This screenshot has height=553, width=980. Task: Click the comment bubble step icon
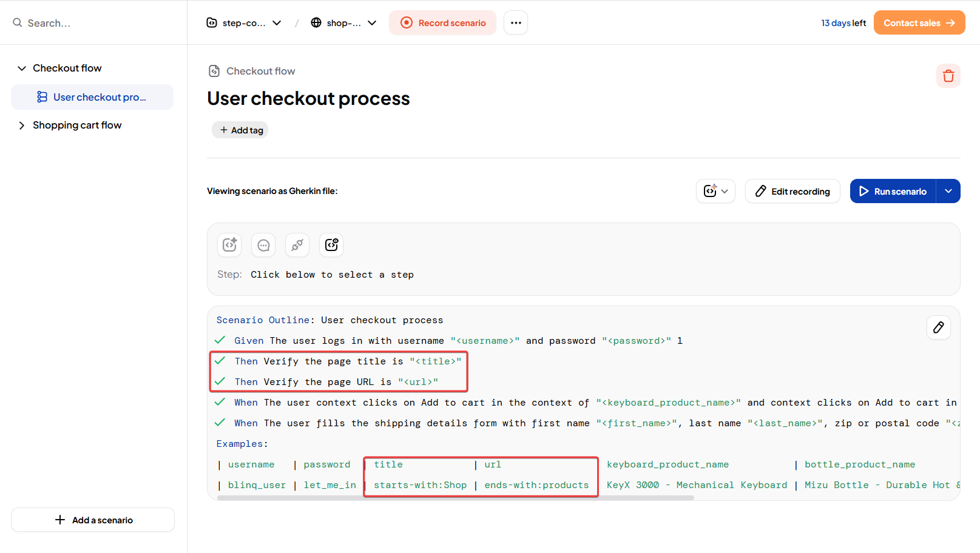click(263, 245)
